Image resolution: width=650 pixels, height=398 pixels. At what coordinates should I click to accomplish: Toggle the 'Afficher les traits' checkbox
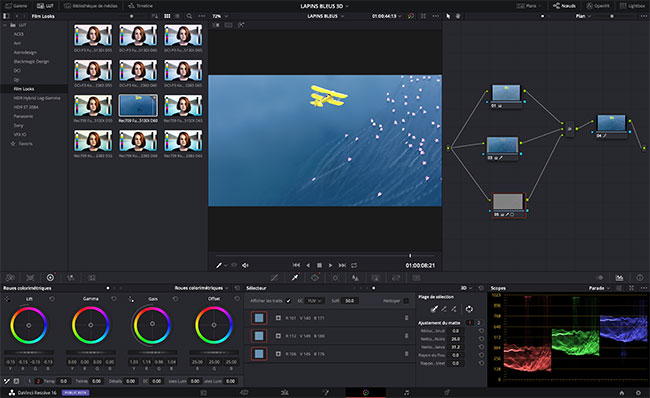[289, 301]
